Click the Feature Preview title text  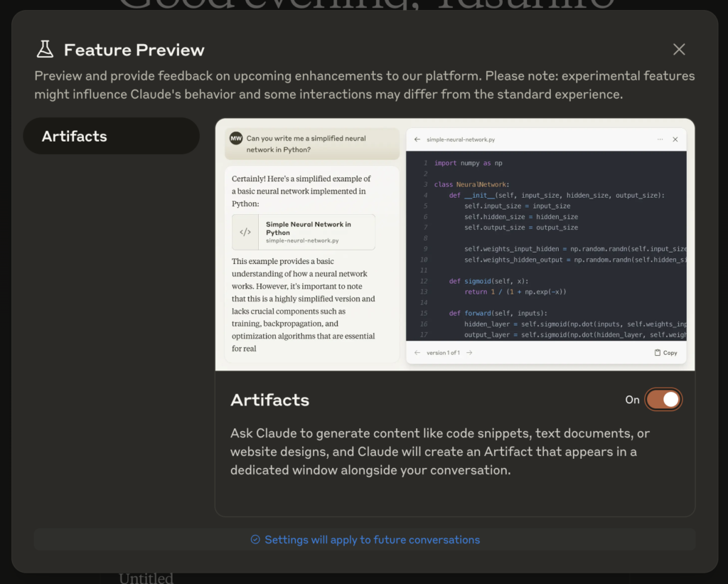[134, 50]
